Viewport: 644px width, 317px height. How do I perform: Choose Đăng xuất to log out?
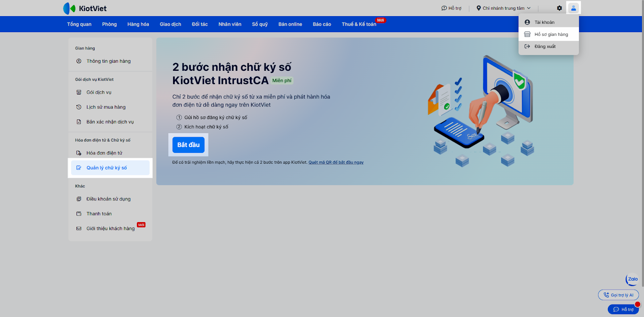(x=549, y=47)
